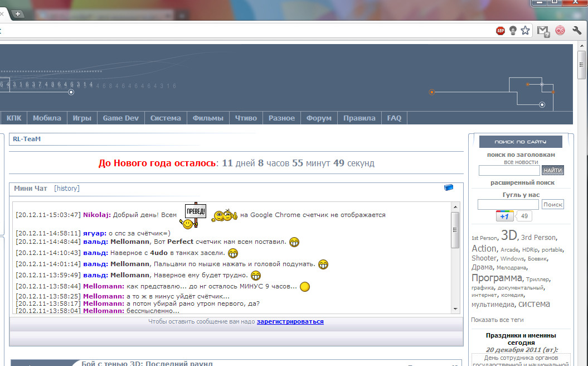Bookmark this page with the star icon
The image size is (588, 366).
525,30
